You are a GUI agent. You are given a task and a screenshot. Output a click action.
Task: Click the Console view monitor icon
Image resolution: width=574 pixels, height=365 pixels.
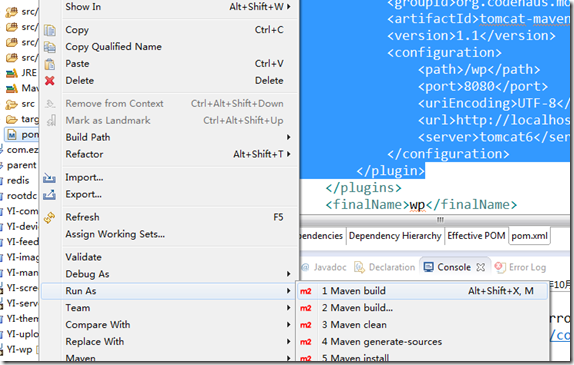click(428, 267)
